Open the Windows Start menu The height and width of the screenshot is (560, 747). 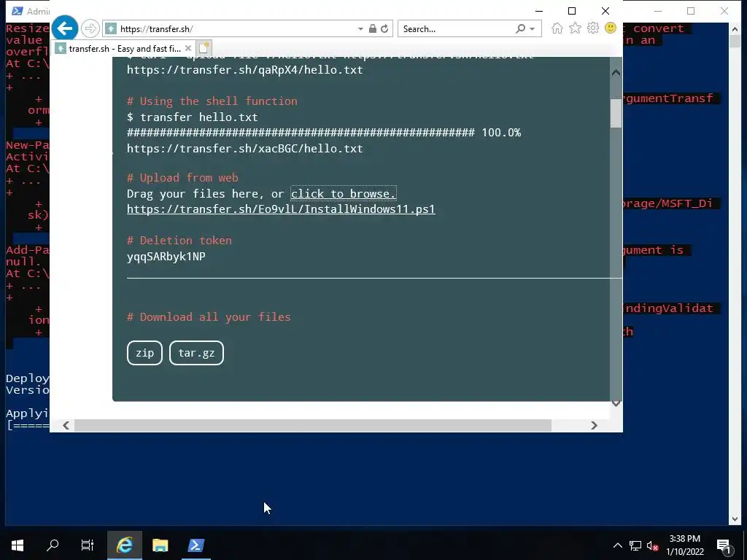click(x=18, y=545)
